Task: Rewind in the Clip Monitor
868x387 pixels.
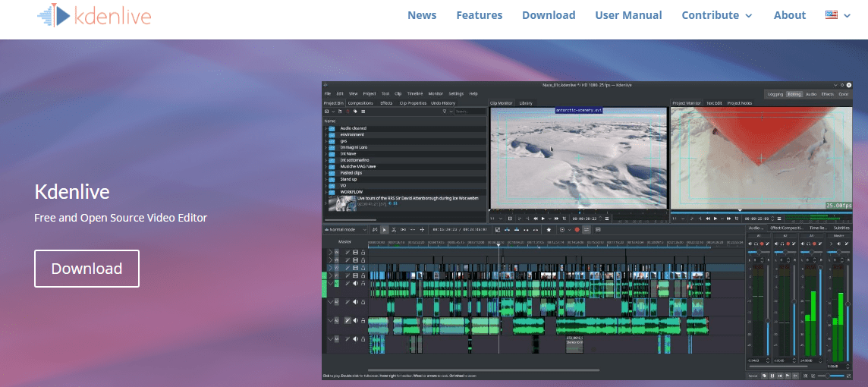Action: [x=536, y=219]
